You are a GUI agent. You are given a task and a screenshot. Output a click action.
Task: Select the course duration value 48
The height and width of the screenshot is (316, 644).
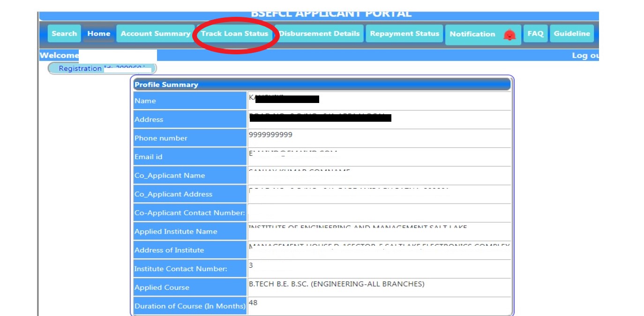(253, 303)
